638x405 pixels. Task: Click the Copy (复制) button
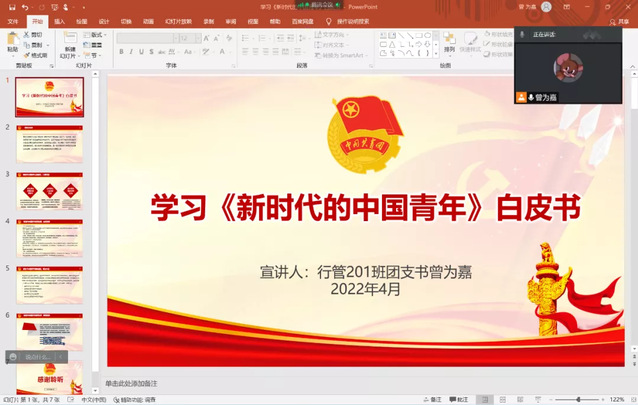(33, 45)
